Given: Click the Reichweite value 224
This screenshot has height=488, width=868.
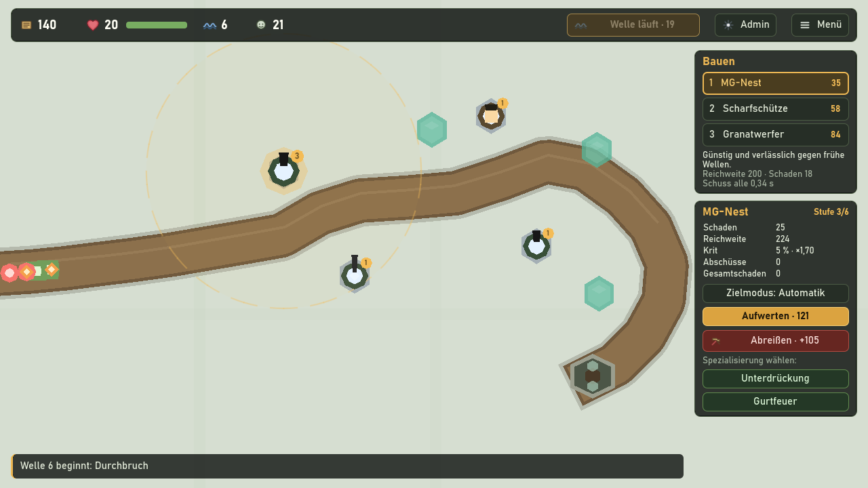Looking at the screenshot, I should 784,239.
